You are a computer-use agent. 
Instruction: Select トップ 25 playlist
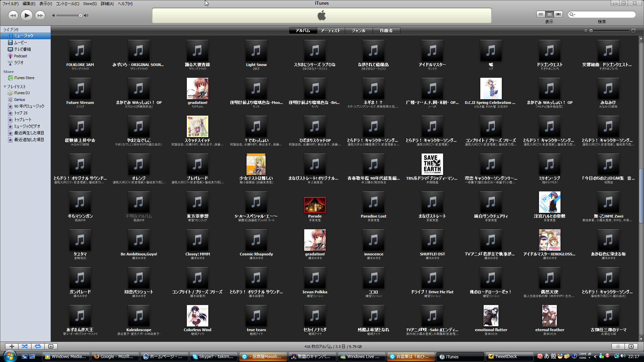(25, 113)
